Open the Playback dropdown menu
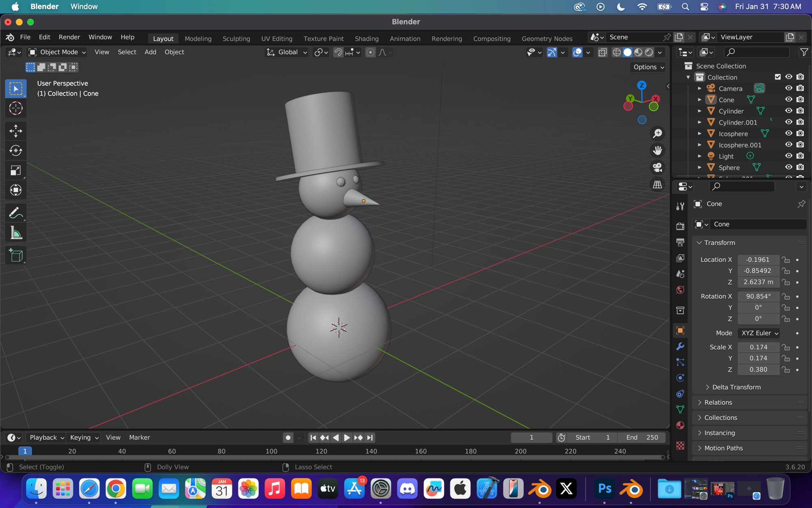 coord(46,437)
